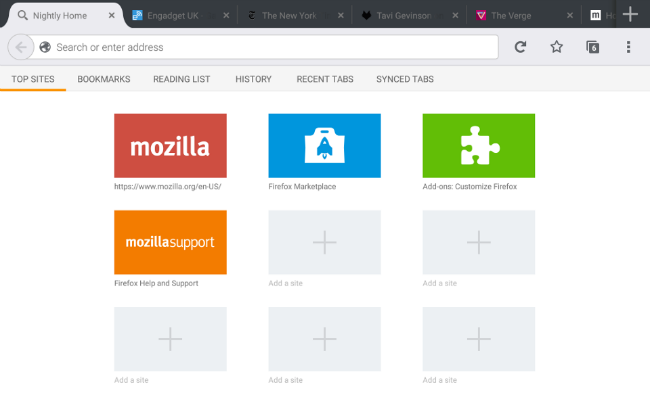The image size is (650, 409).
Task: Add a new tab with plus icon
Action: [x=630, y=15]
